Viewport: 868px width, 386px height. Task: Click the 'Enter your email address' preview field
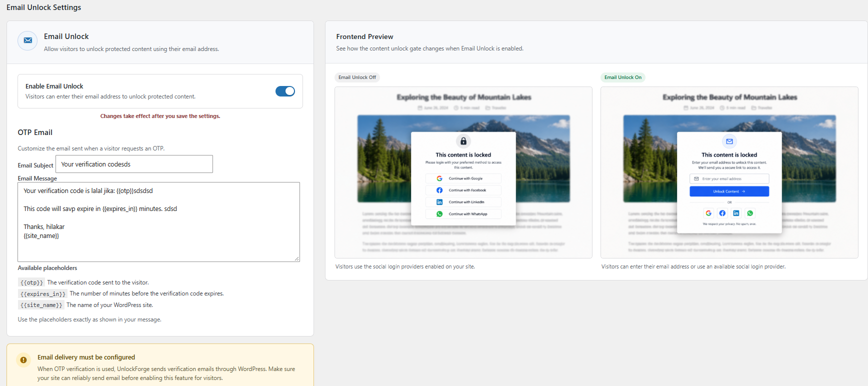point(729,178)
